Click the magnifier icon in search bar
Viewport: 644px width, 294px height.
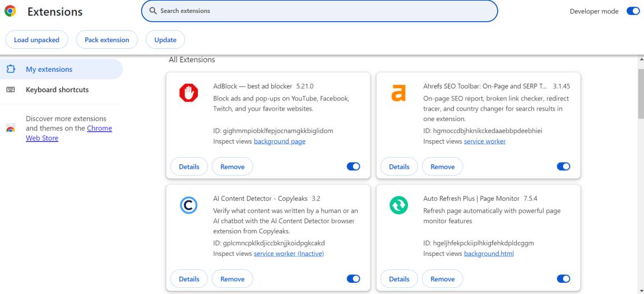pyautogui.click(x=153, y=11)
